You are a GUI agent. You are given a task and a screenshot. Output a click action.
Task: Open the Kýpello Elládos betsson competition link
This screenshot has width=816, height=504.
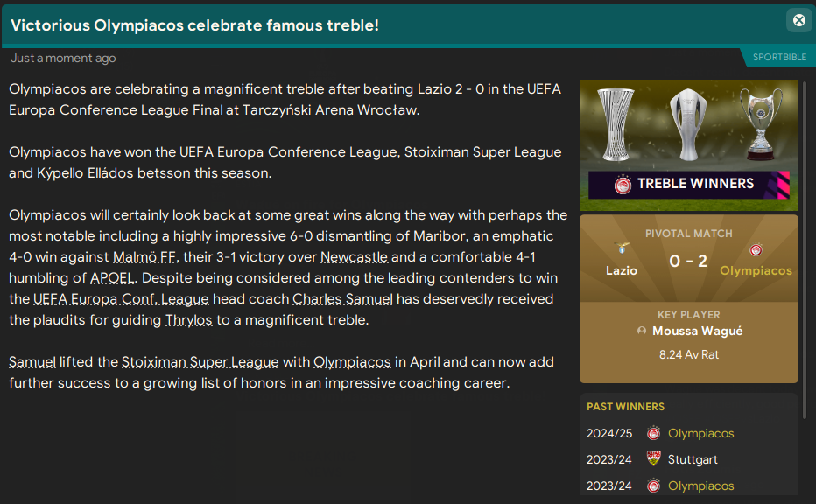[x=113, y=172]
